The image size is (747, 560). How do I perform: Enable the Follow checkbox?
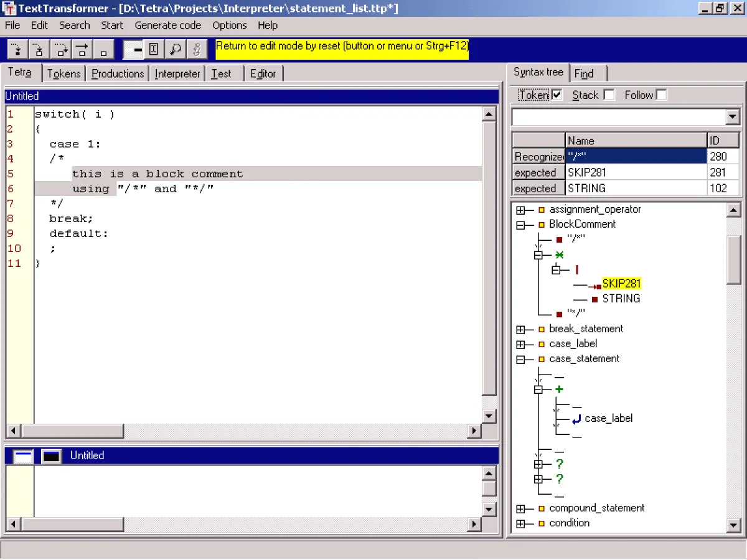[662, 95]
